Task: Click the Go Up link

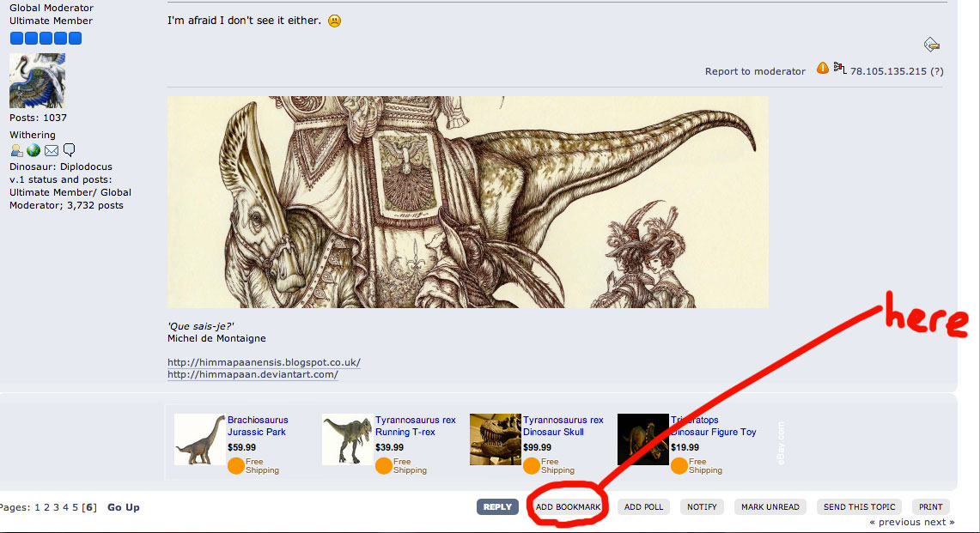Action: [124, 507]
